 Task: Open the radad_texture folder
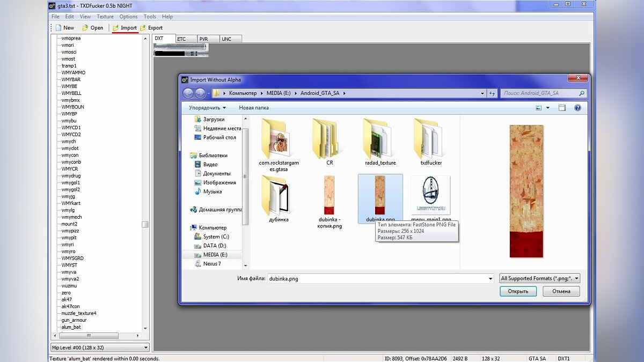click(380, 141)
